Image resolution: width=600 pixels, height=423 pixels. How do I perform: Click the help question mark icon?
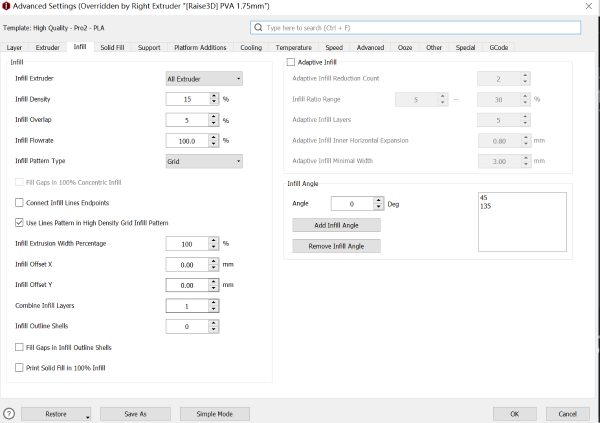(9, 413)
